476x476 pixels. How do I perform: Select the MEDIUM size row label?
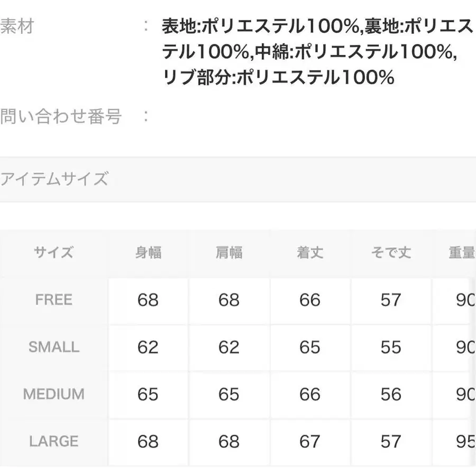click(x=54, y=394)
